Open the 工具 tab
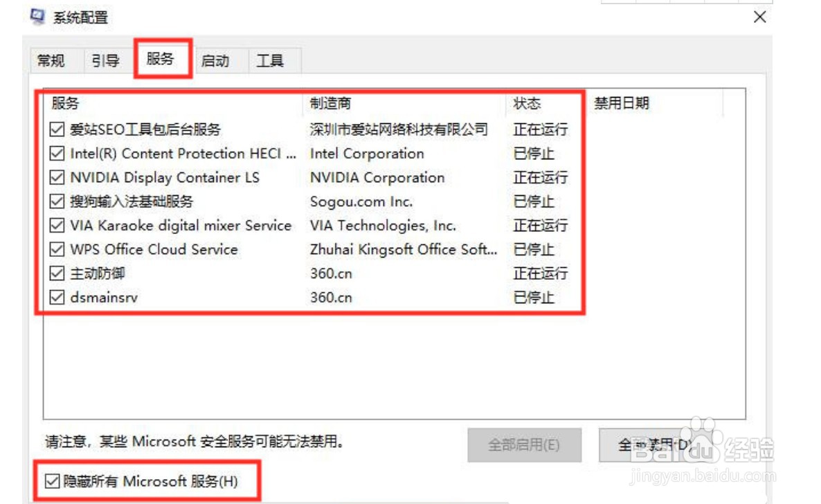This screenshot has width=821, height=504. coord(270,61)
